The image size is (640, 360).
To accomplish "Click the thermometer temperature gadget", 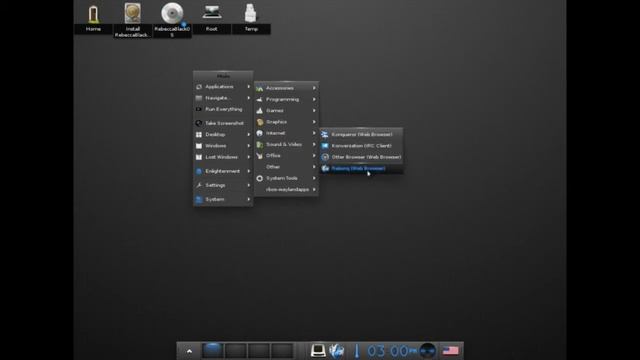I will pos(357,351).
